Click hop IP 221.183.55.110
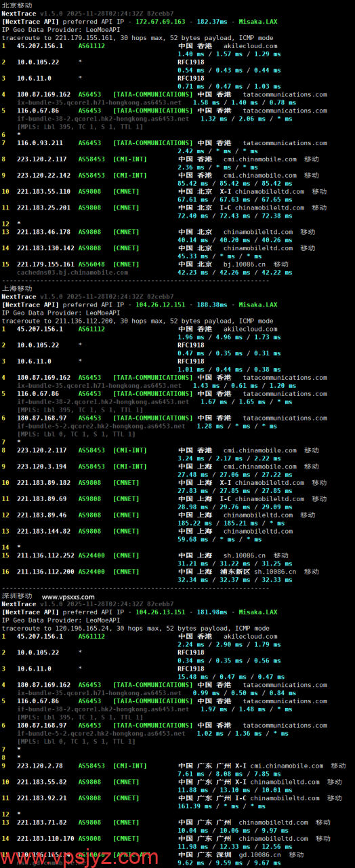This screenshot has height=868, width=355. coord(42,192)
